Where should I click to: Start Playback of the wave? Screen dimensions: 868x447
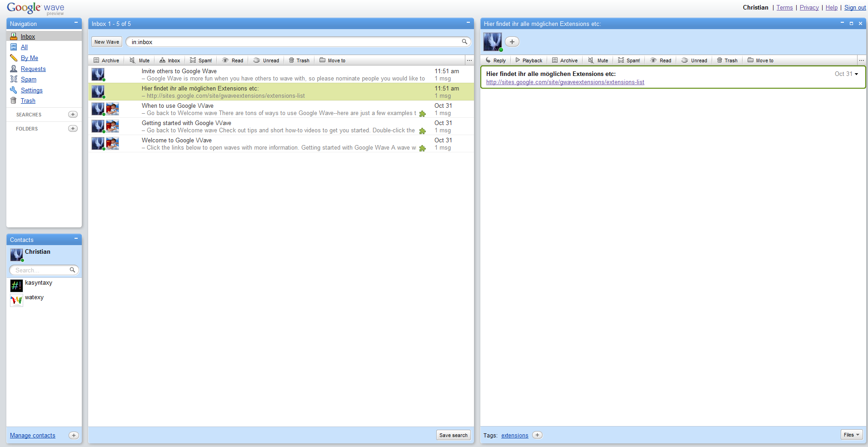pos(529,60)
